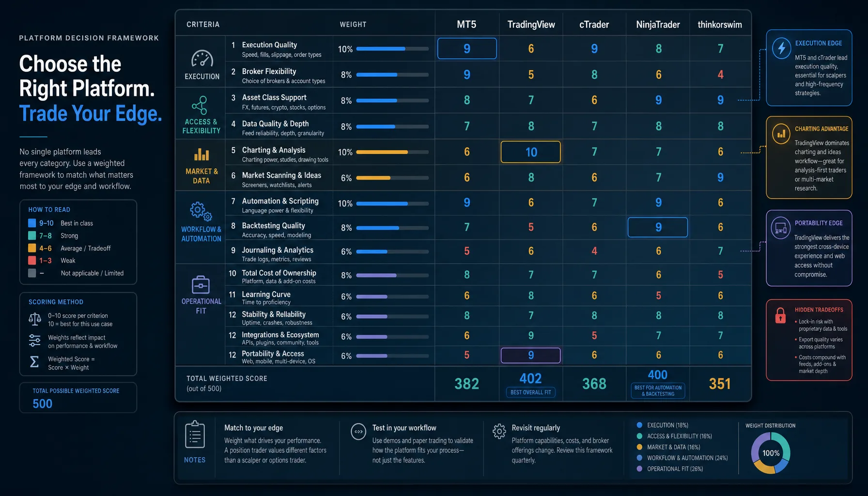Click the Charting & Analysis orange weight bar
The height and width of the screenshot is (496, 868).
[x=392, y=152]
